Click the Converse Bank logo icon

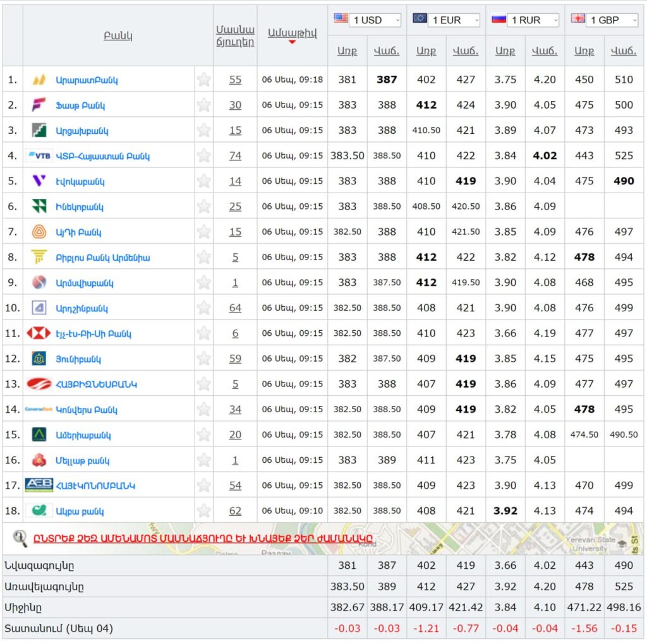[39, 409]
